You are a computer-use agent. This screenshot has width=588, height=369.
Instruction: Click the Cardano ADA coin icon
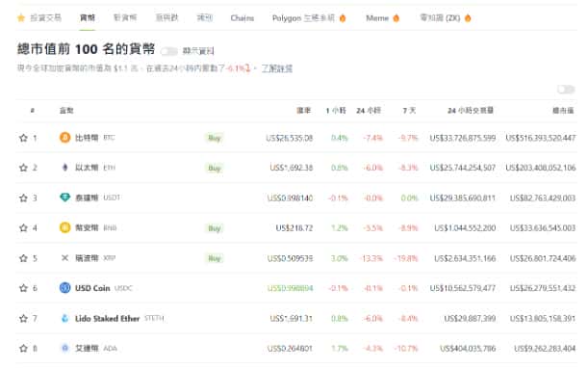pos(64,348)
